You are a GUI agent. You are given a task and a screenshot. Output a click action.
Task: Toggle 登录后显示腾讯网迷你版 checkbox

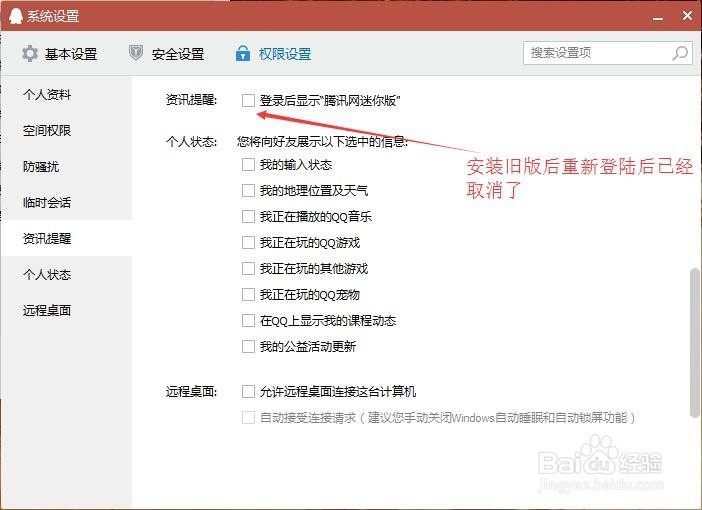pos(248,100)
